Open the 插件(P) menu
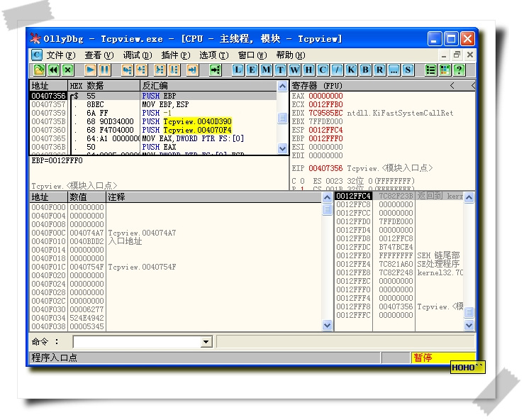Image resolution: width=524 pixels, height=420 pixels. (175, 55)
